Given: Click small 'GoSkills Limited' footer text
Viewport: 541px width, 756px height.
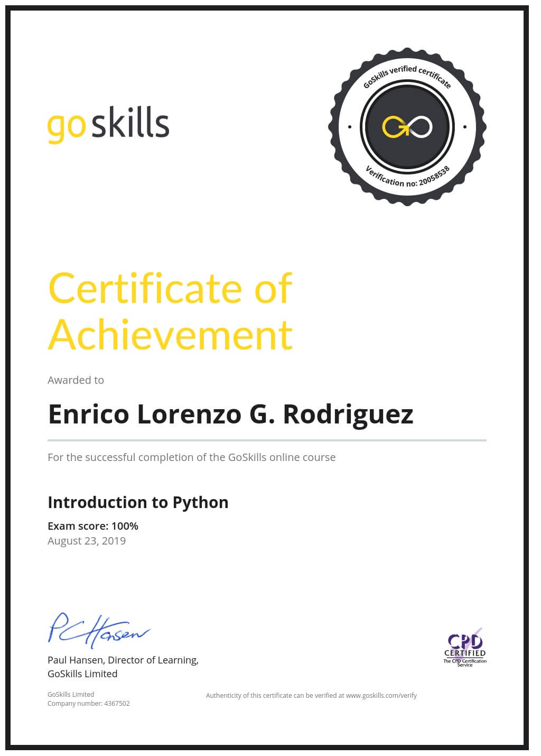Looking at the screenshot, I should click(x=71, y=695).
